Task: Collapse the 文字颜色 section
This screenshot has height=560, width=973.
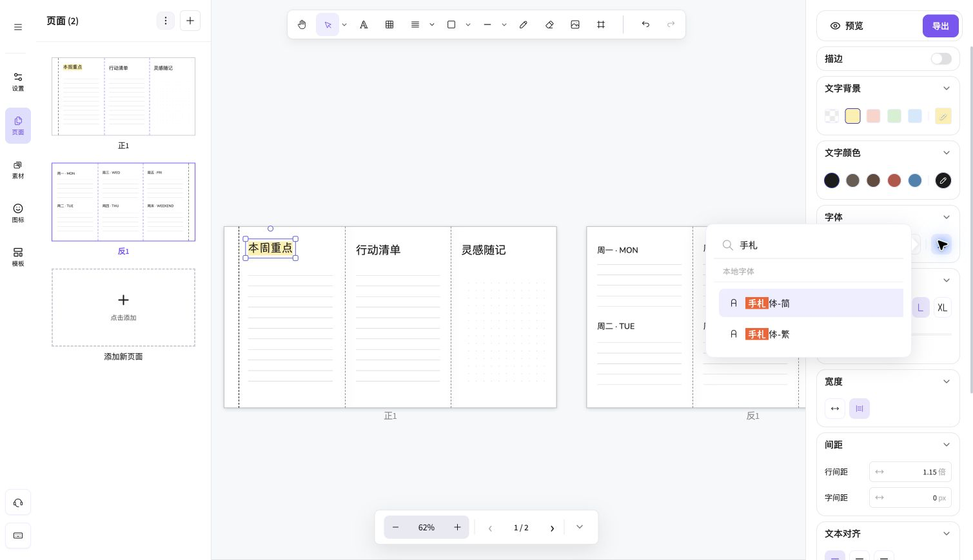Action: pos(946,153)
